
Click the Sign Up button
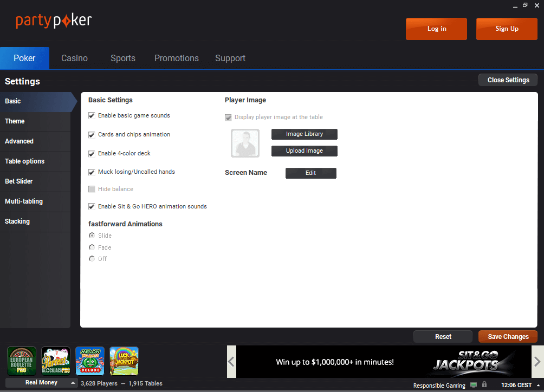[507, 29]
